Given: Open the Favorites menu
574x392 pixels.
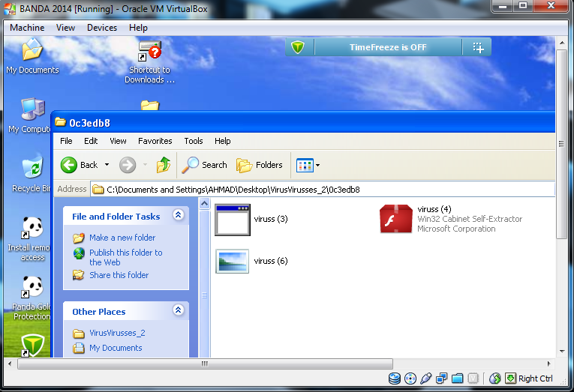Looking at the screenshot, I should (x=155, y=141).
